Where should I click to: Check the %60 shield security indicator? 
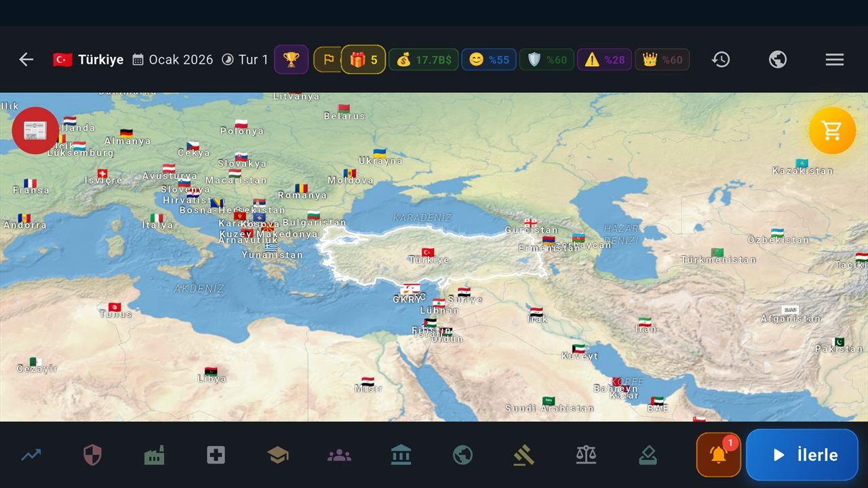coord(547,60)
